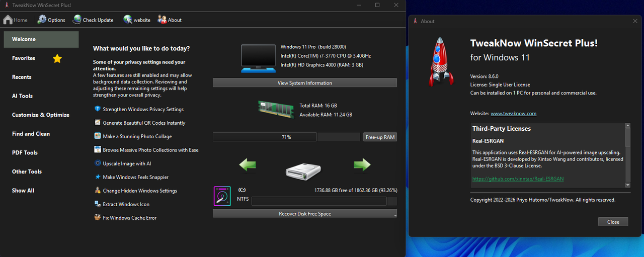644x257 pixels.
Task: Click the View System Information button
Action: tap(304, 83)
